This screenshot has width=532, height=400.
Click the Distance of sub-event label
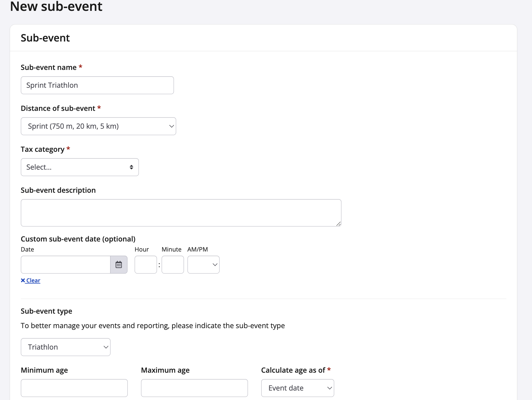coord(58,108)
